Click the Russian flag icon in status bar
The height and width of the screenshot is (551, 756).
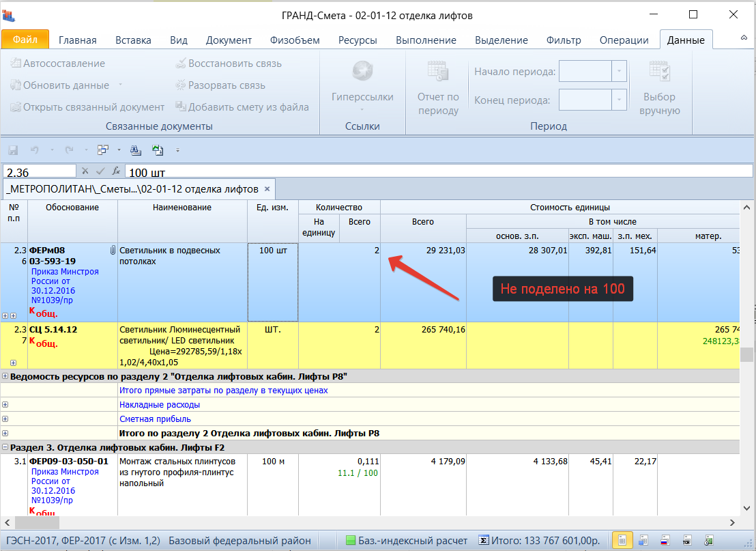(665, 541)
